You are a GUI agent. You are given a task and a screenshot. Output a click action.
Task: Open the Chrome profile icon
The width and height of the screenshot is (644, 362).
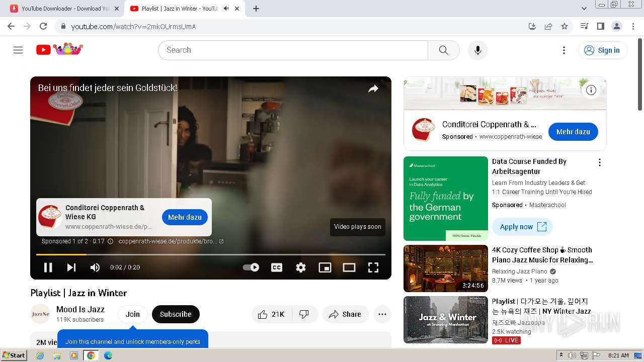[616, 26]
